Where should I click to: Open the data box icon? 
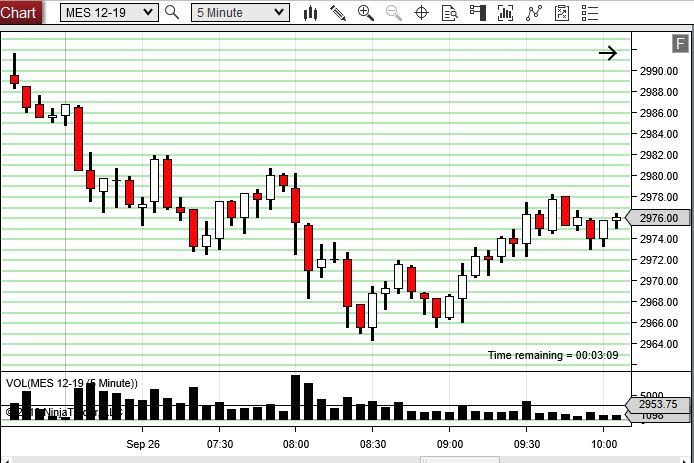point(450,13)
